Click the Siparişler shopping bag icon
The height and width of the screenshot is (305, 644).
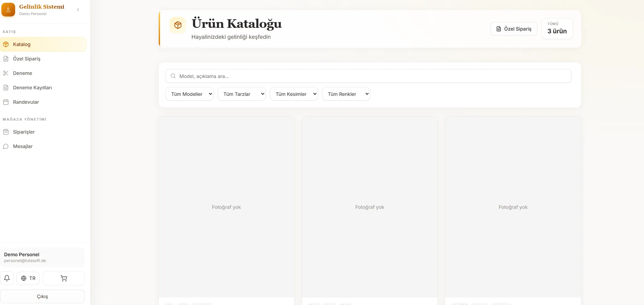click(x=6, y=132)
